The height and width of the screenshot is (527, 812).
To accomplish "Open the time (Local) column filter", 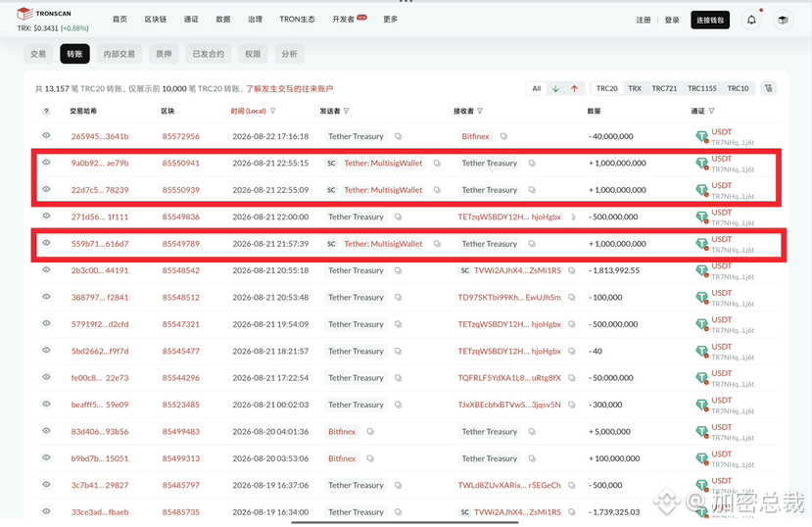I will (x=273, y=112).
